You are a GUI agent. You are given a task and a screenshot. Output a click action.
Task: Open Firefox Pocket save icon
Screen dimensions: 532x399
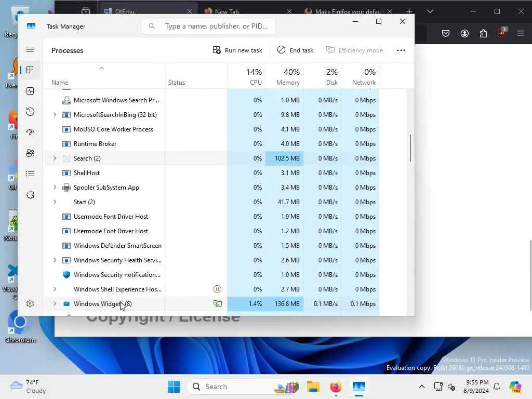446,33
